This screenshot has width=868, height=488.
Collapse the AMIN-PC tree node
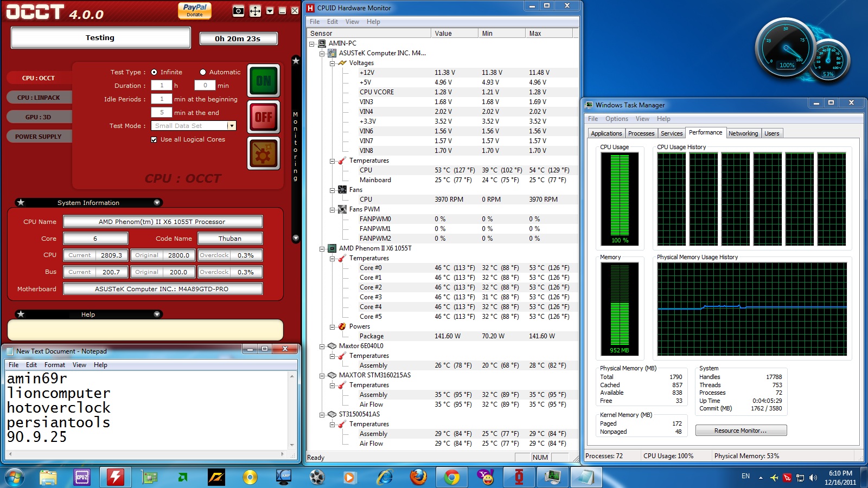tap(312, 43)
